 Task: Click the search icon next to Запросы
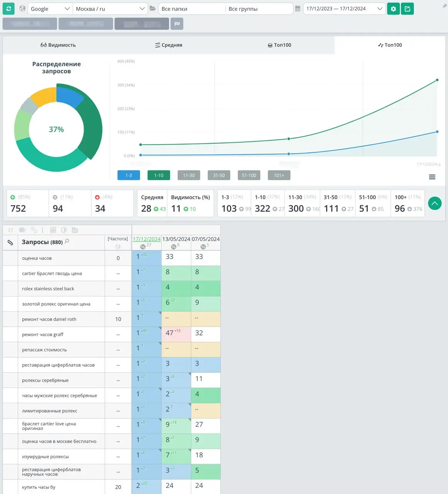click(x=67, y=241)
